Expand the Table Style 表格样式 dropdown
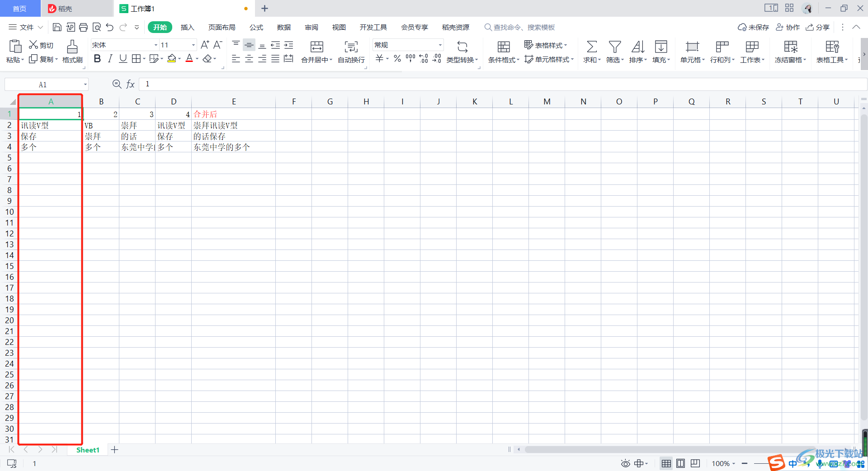The height and width of the screenshot is (471, 868). coord(566,45)
